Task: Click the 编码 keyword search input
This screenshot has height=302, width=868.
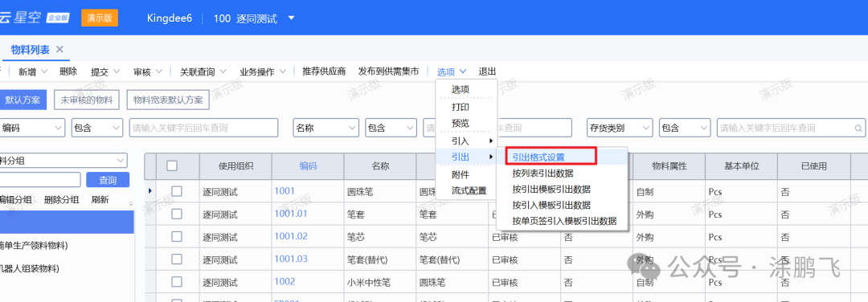Action: [203, 128]
